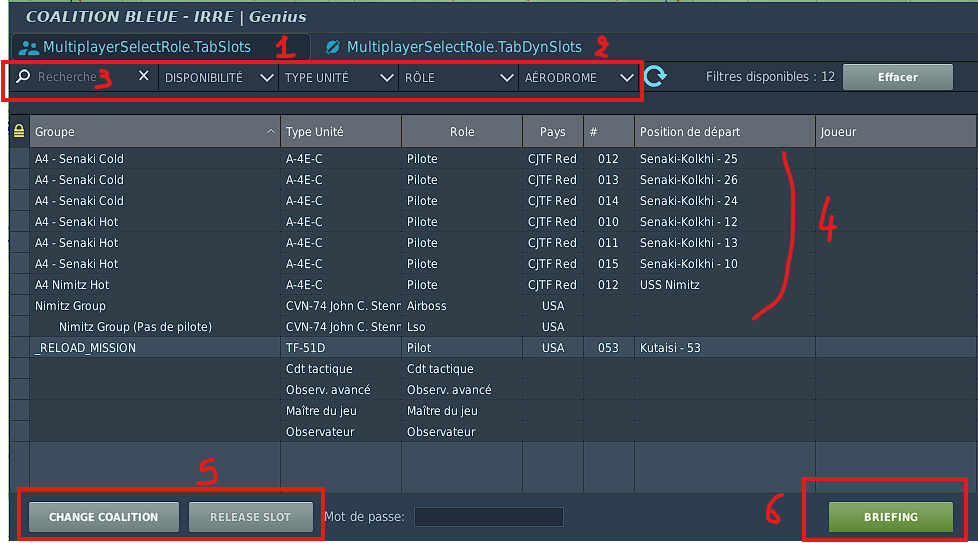Click Filtres disponibles : 12 label
The width and height of the screenshot is (978, 543).
[770, 77]
